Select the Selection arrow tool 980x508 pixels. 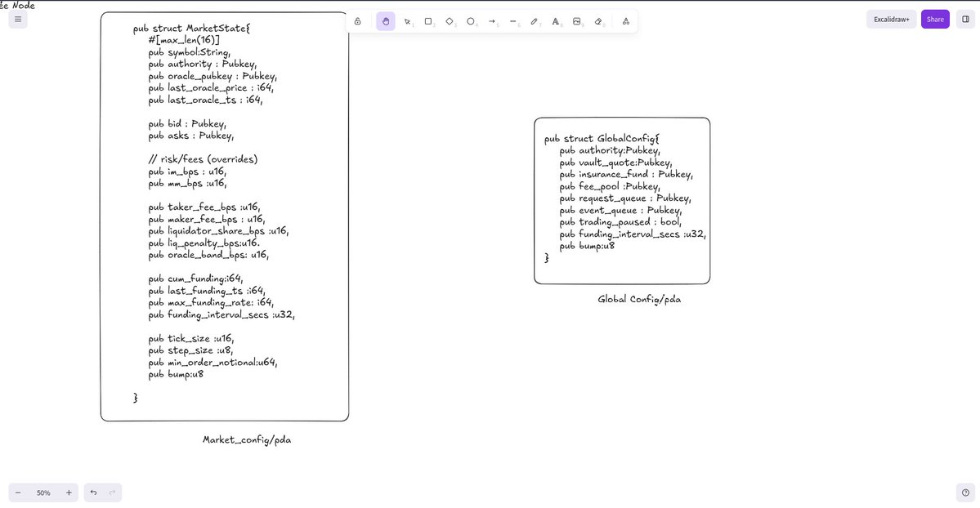click(x=408, y=21)
